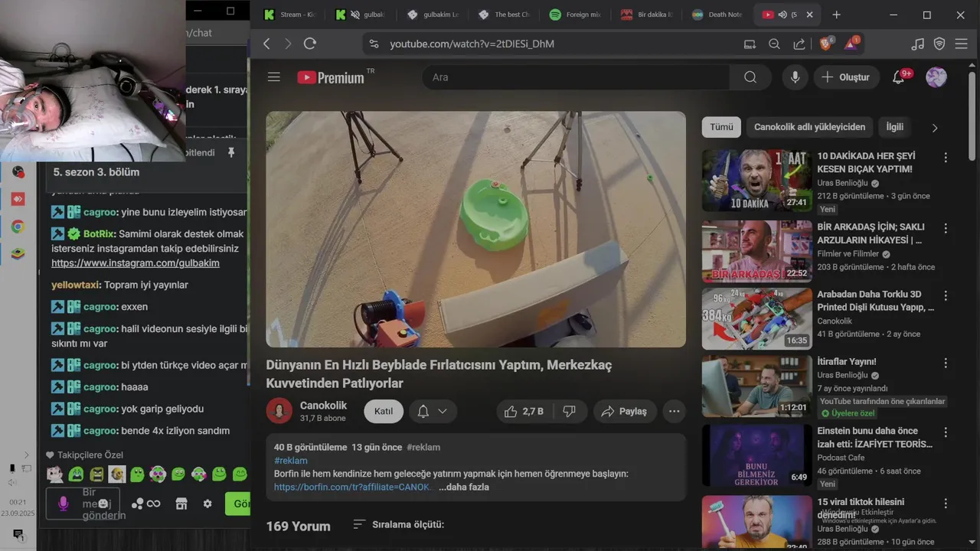Image resolution: width=980 pixels, height=551 pixels.
Task: Open chat settings gear in Kick chat
Action: [207, 504]
